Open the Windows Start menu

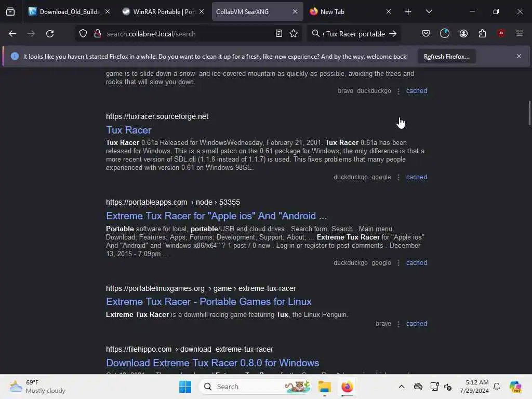185,387
